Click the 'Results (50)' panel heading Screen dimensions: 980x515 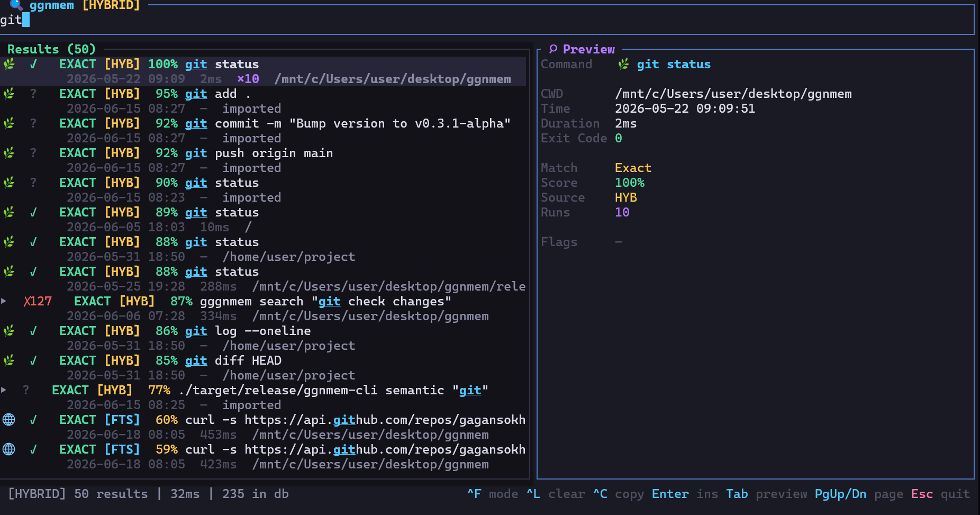click(51, 49)
